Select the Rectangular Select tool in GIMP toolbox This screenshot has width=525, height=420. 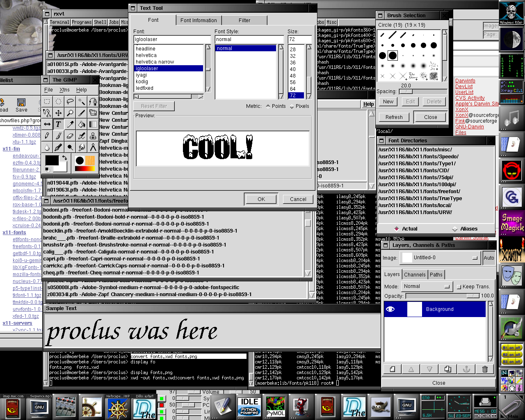(47, 101)
